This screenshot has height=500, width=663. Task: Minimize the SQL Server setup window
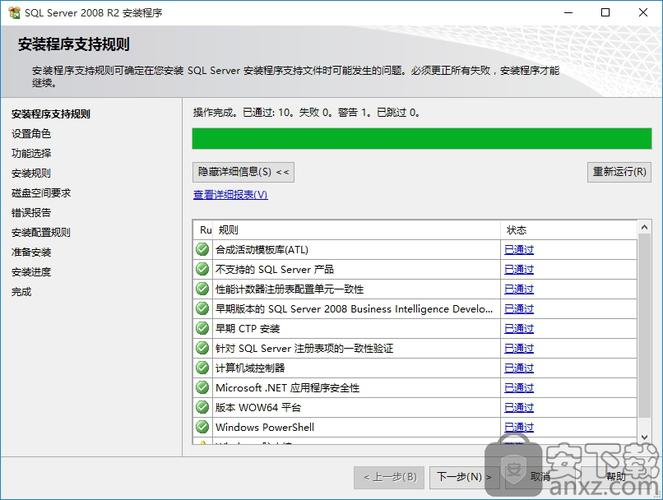click(569, 13)
